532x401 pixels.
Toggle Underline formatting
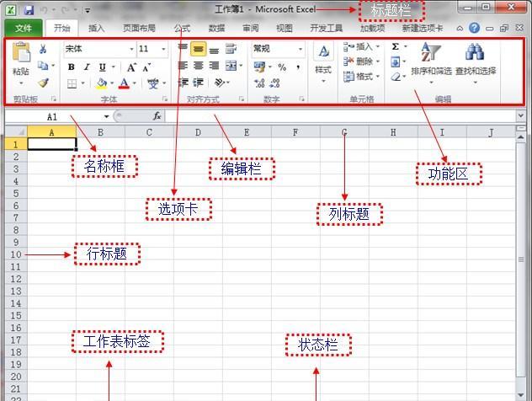click(102, 67)
